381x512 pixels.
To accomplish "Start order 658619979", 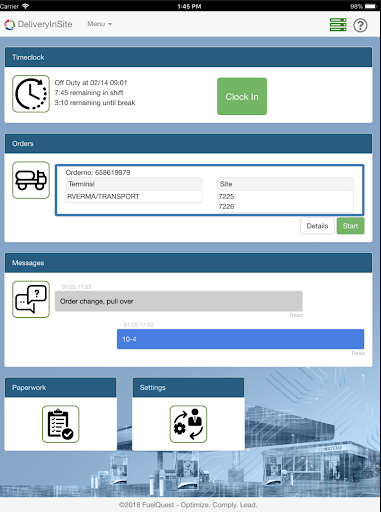I will point(350,226).
